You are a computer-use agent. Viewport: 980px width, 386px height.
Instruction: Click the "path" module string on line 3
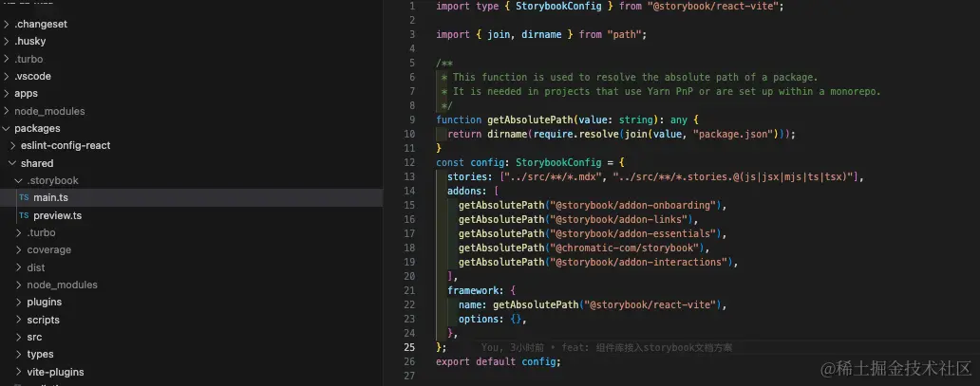[x=624, y=34]
